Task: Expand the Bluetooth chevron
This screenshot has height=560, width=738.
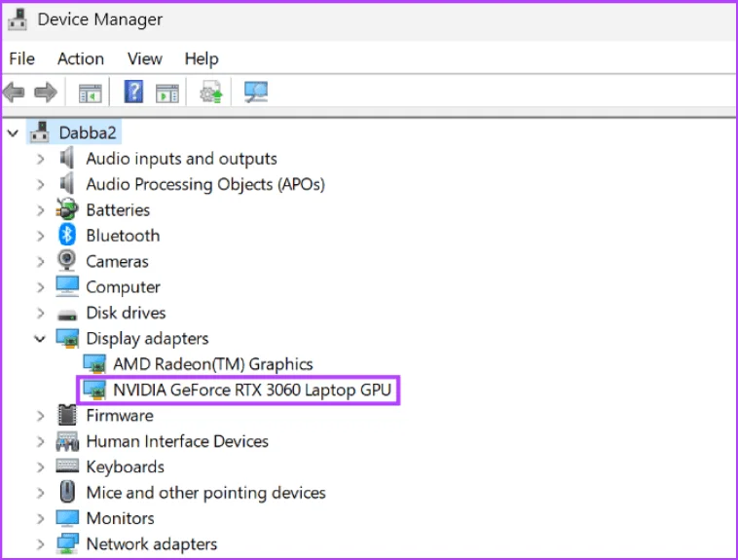Action: pos(41,236)
